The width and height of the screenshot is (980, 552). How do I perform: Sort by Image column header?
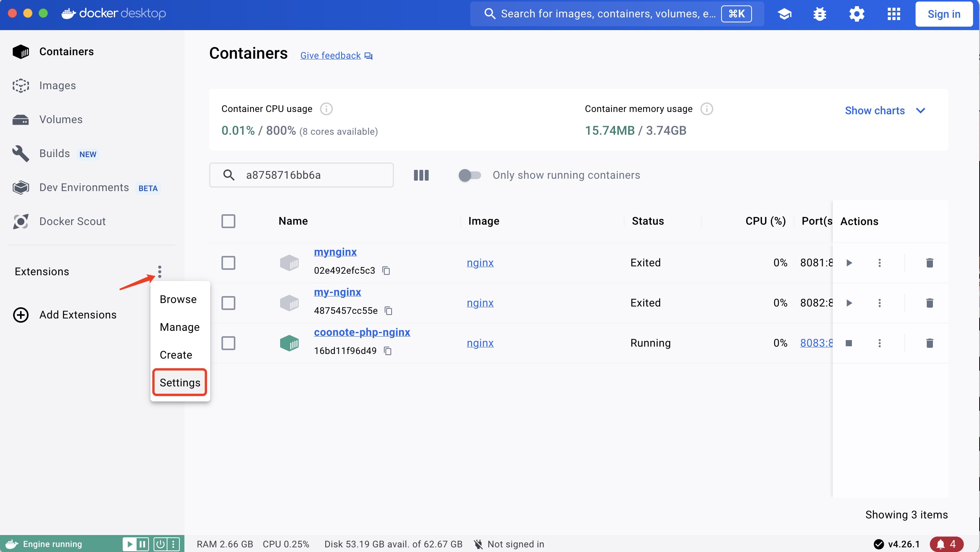484,221
